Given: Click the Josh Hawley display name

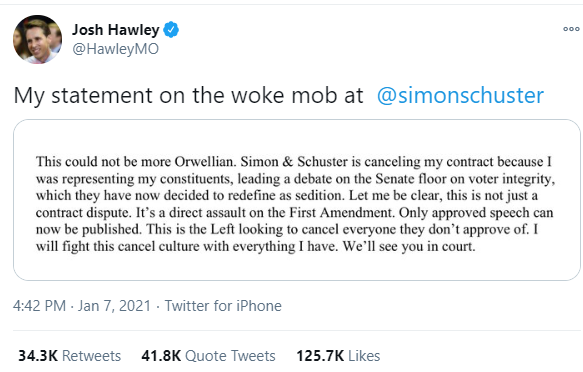Looking at the screenshot, I should coord(116,30).
